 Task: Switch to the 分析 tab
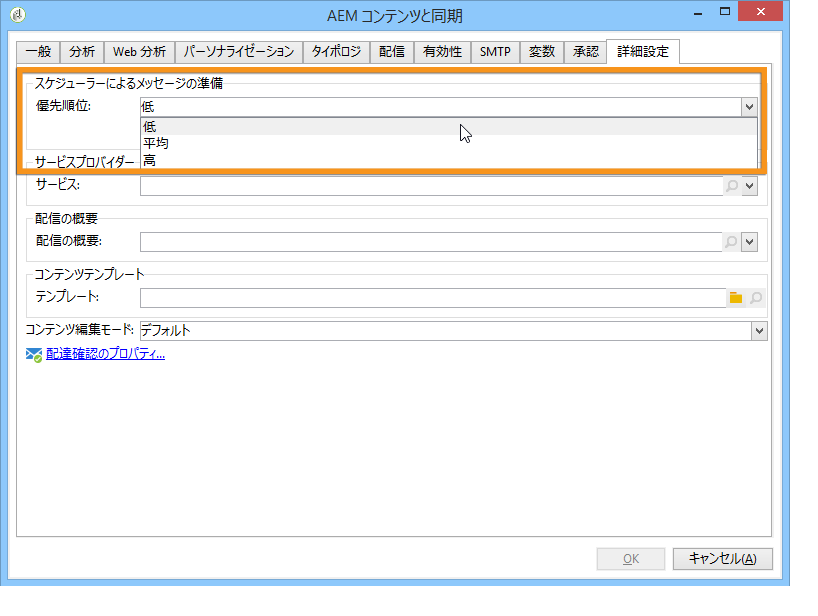click(x=82, y=52)
